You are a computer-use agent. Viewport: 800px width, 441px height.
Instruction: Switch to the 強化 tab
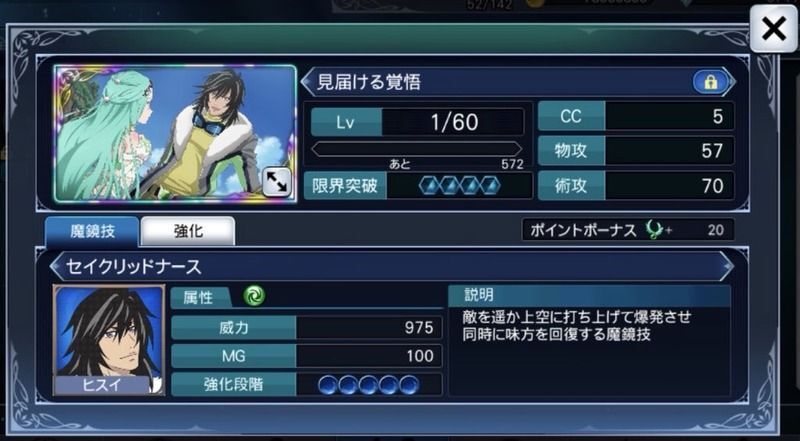pyautogui.click(x=188, y=231)
